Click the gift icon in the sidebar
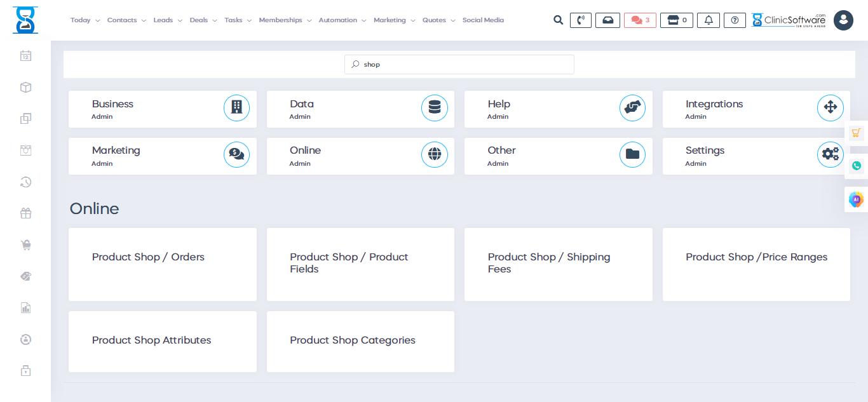 (25, 213)
